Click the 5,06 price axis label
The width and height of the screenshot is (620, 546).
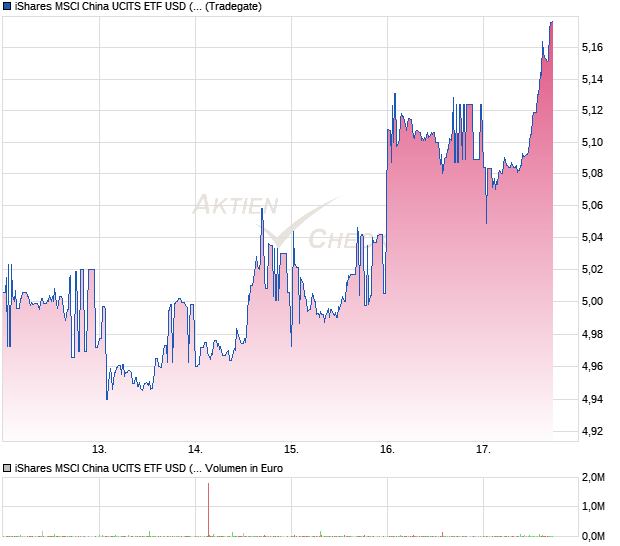[x=592, y=205]
